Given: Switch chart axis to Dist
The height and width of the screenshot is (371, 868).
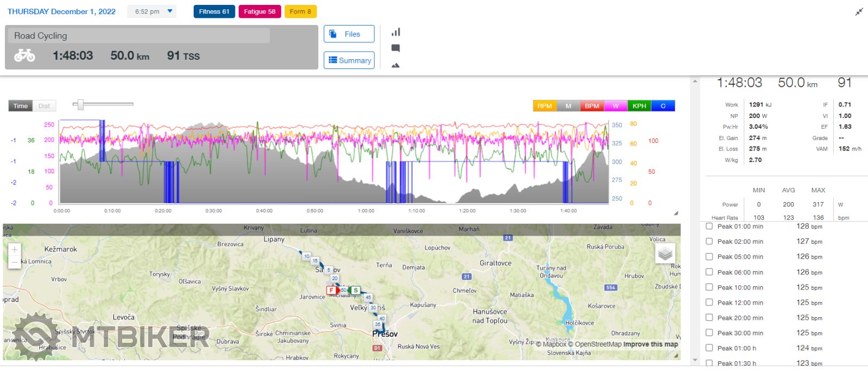Looking at the screenshot, I should click(44, 106).
